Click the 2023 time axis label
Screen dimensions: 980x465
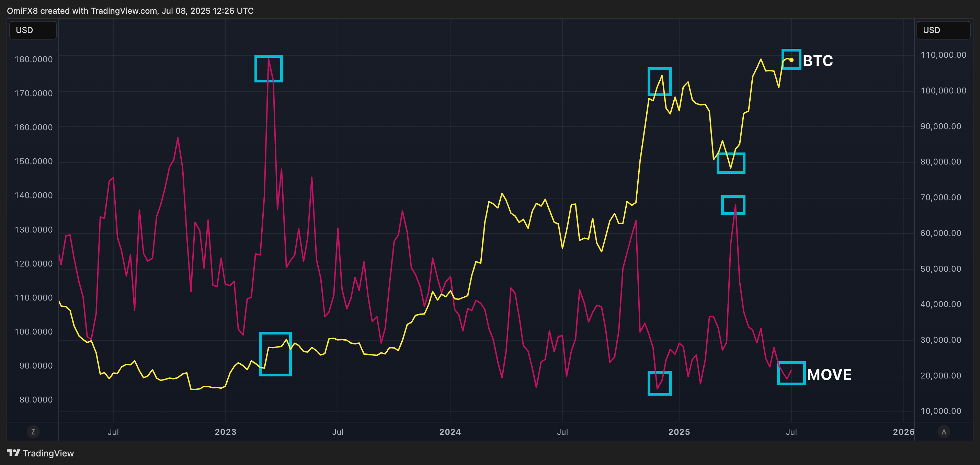226,431
